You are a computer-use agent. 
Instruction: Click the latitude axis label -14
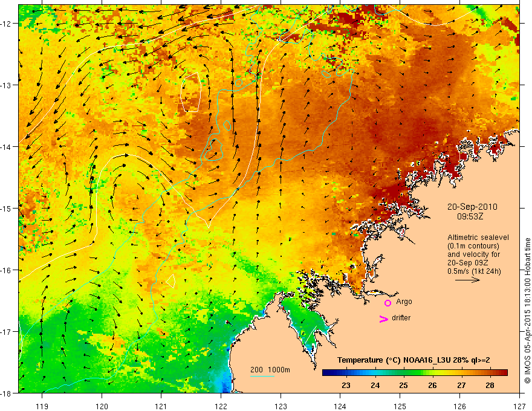[x=7, y=147]
